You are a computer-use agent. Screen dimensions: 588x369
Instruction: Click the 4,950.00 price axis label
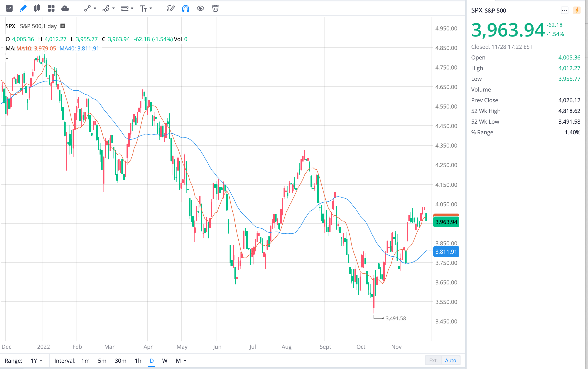coord(446,29)
